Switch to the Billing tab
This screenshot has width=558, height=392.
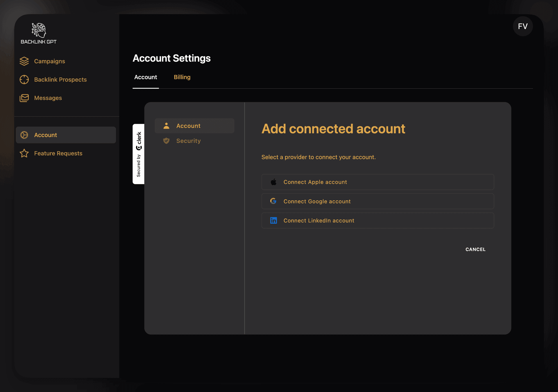[x=182, y=77]
